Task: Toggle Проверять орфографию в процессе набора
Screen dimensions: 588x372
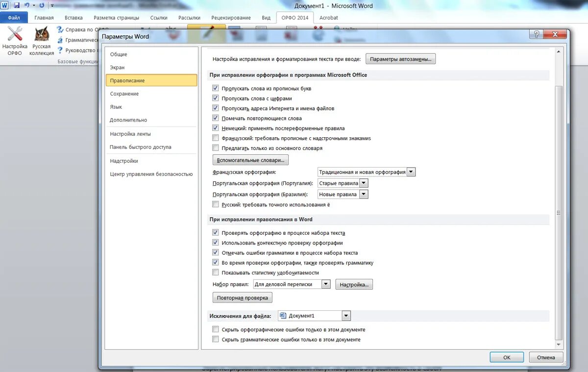Action: [x=216, y=233]
